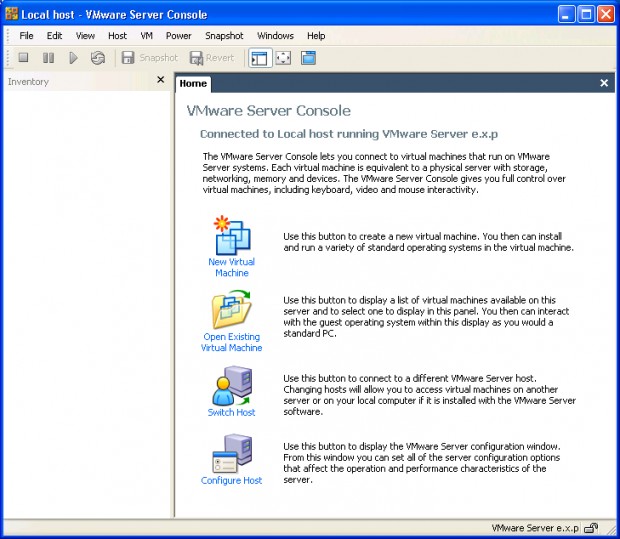Click the Switch Host link
This screenshot has width=620, height=539.
pos(231,412)
